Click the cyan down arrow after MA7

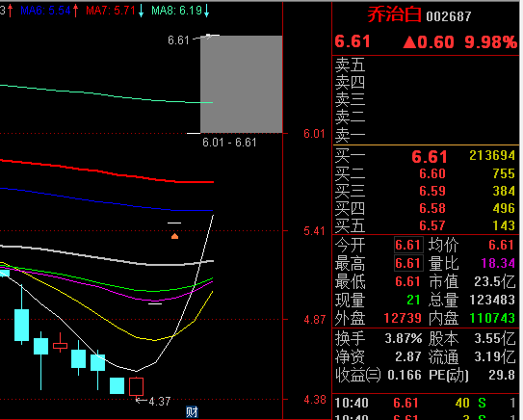141,11
